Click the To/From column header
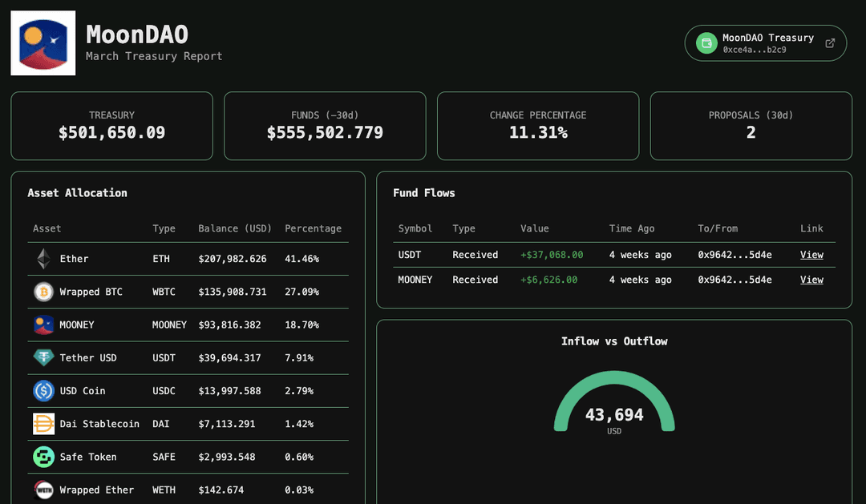This screenshot has width=866, height=504. click(718, 228)
